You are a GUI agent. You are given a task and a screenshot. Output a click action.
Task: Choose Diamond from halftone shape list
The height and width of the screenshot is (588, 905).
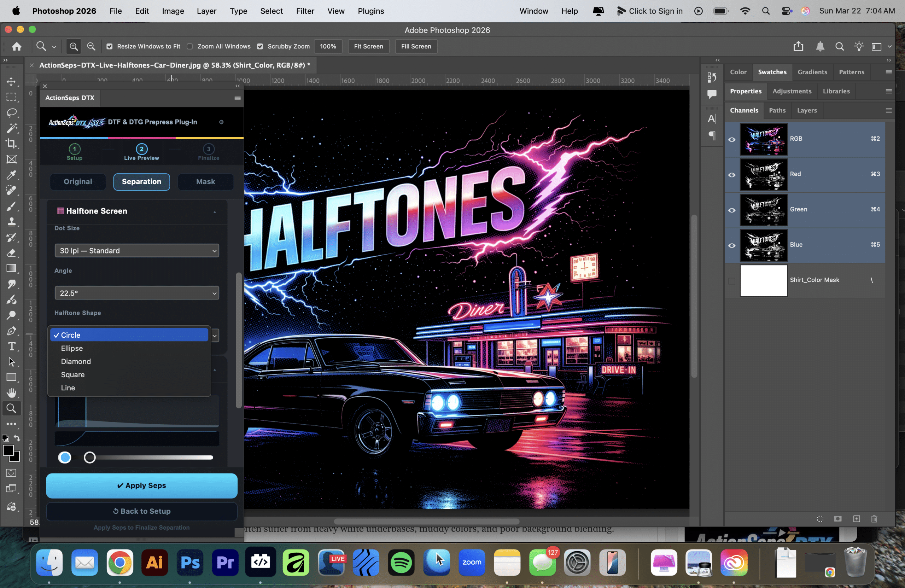click(76, 361)
